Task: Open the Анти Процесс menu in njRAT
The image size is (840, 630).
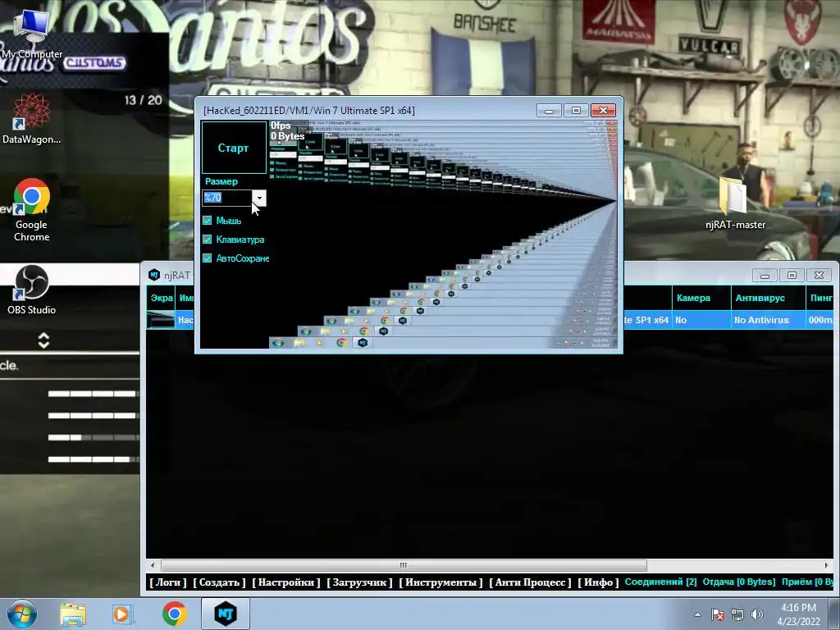Action: pos(531,582)
